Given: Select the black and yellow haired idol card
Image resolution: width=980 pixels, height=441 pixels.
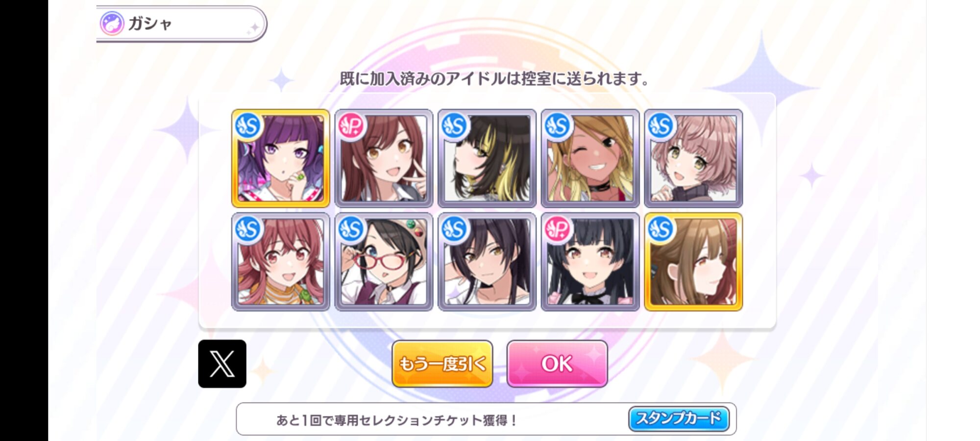Looking at the screenshot, I should 487,158.
